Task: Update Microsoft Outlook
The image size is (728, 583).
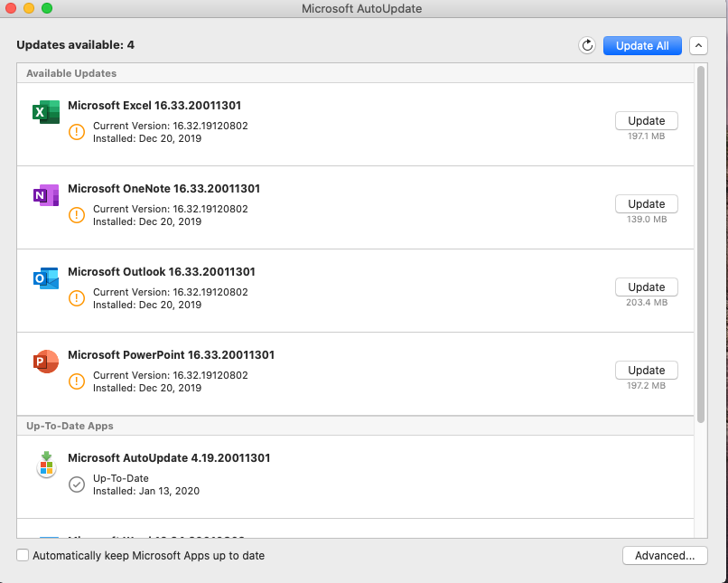Action: coord(647,287)
